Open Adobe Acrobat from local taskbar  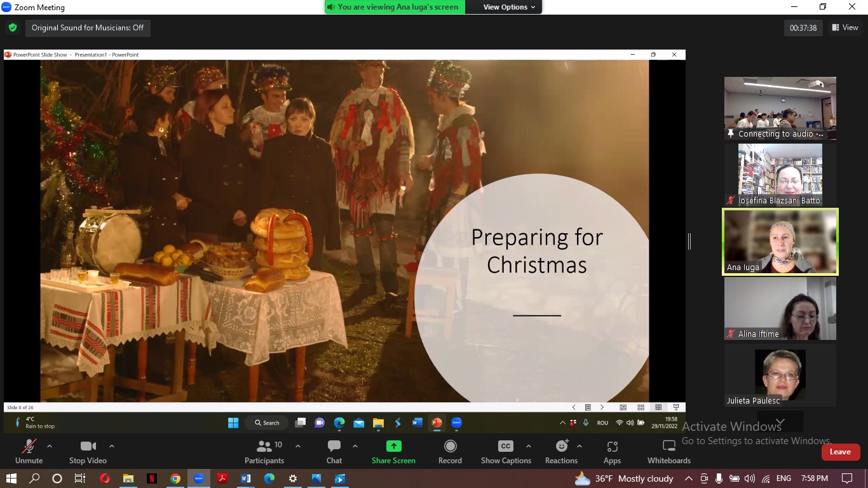pyautogui.click(x=222, y=478)
